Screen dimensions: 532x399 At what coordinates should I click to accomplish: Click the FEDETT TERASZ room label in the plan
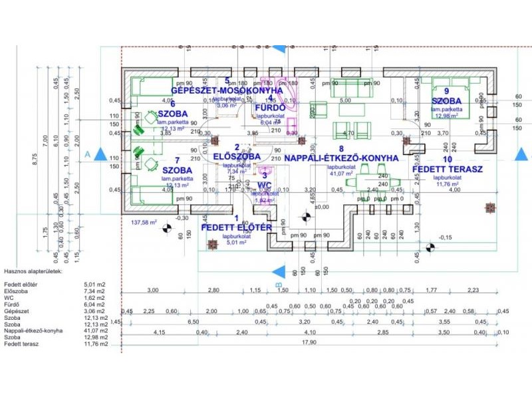[447, 170]
